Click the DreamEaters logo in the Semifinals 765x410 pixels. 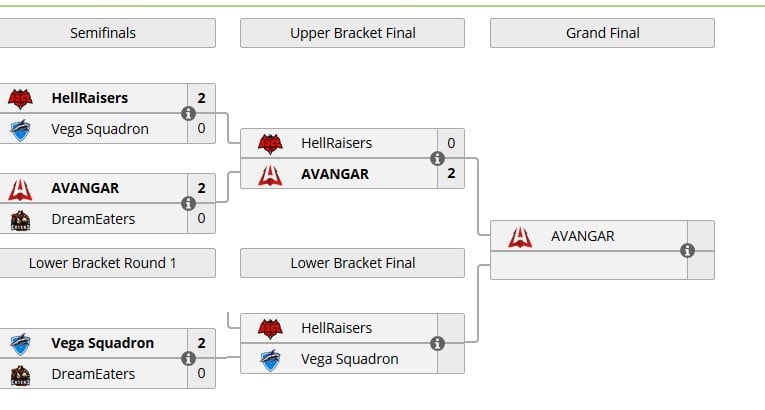[x=20, y=220]
